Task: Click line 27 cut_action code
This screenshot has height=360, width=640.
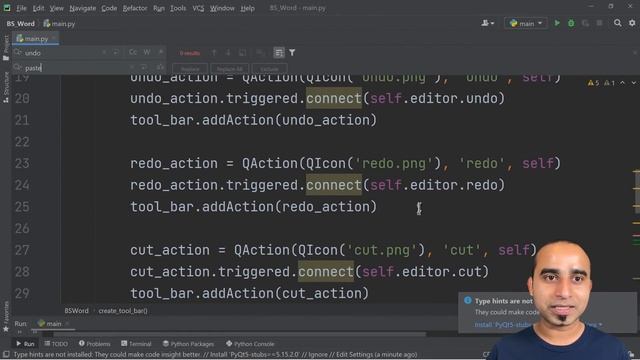Action: pyautogui.click(x=333, y=250)
